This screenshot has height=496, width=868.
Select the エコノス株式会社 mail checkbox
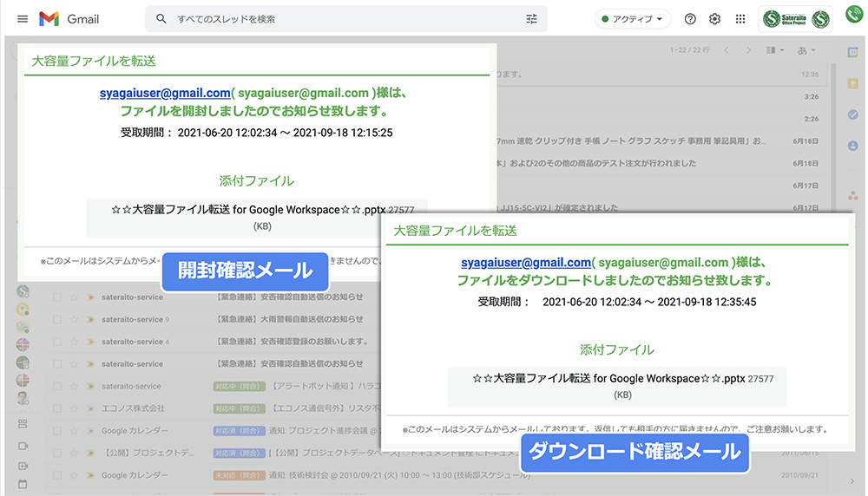tap(57, 408)
